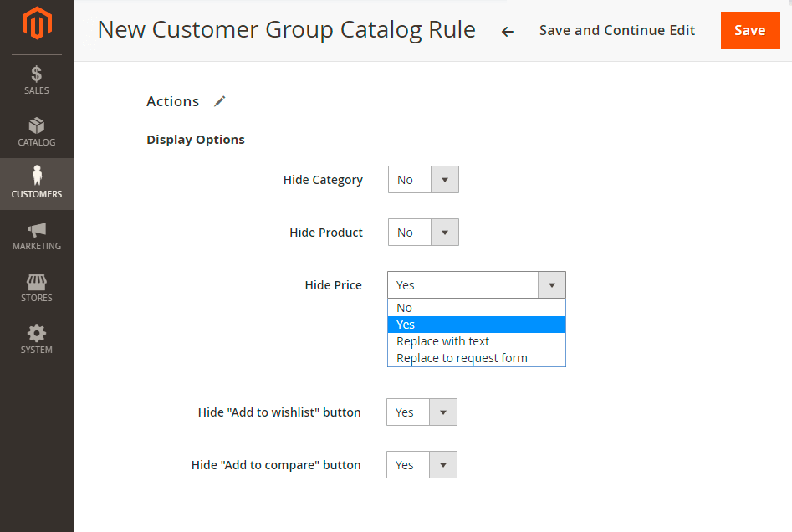
Task: Choose the highlighted Yes option in list
Action: tap(477, 325)
